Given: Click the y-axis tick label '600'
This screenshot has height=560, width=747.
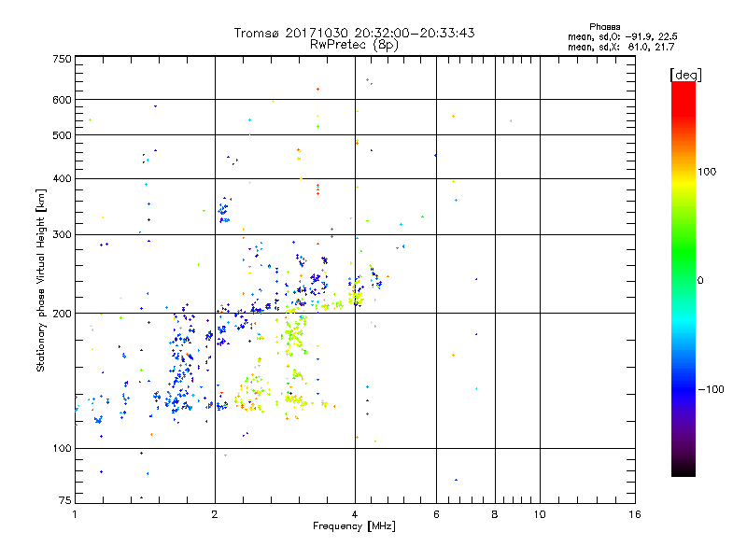Looking at the screenshot, I should (x=63, y=100).
